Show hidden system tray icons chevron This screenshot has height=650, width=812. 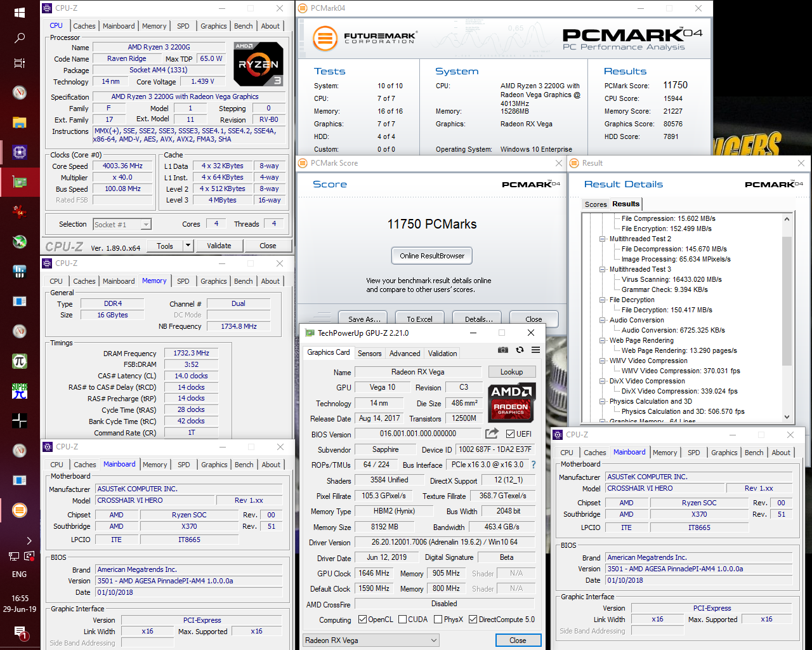click(x=29, y=541)
